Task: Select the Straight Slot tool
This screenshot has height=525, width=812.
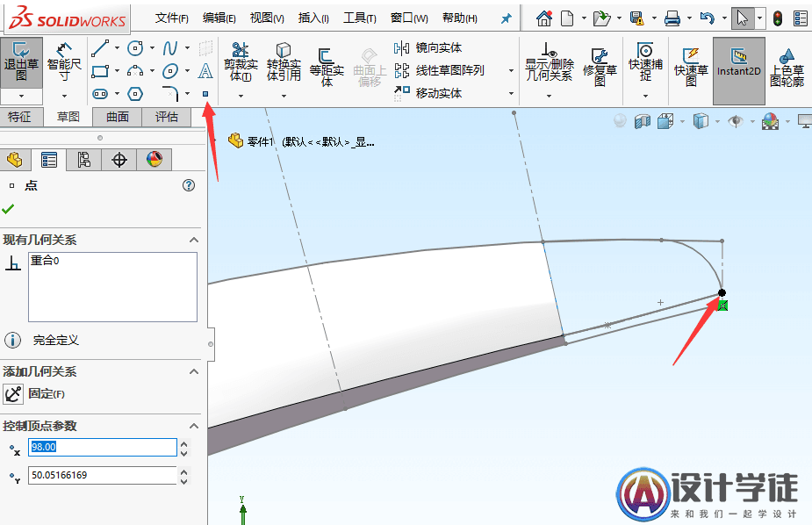Action: coord(100,94)
